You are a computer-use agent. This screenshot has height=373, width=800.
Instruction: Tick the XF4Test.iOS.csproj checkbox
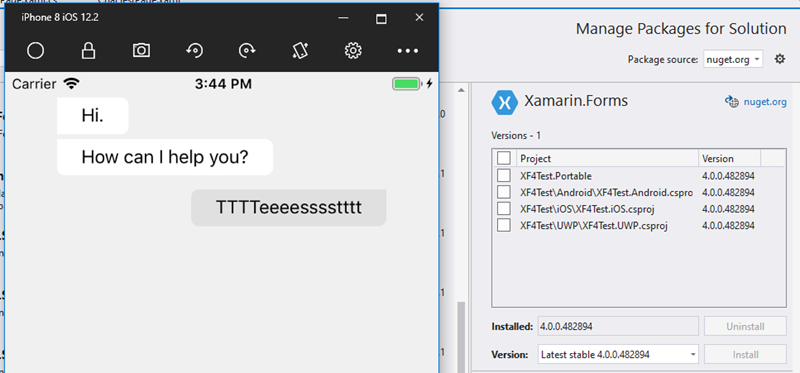pyautogui.click(x=504, y=209)
